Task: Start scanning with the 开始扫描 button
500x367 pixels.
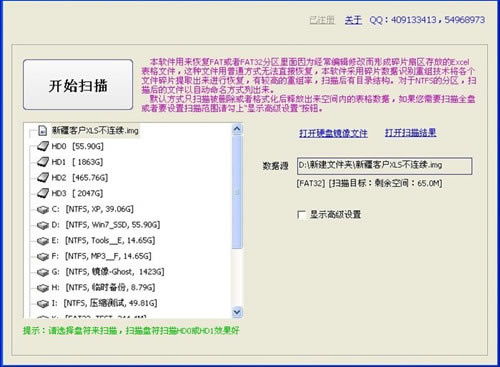Action: pyautogui.click(x=78, y=85)
